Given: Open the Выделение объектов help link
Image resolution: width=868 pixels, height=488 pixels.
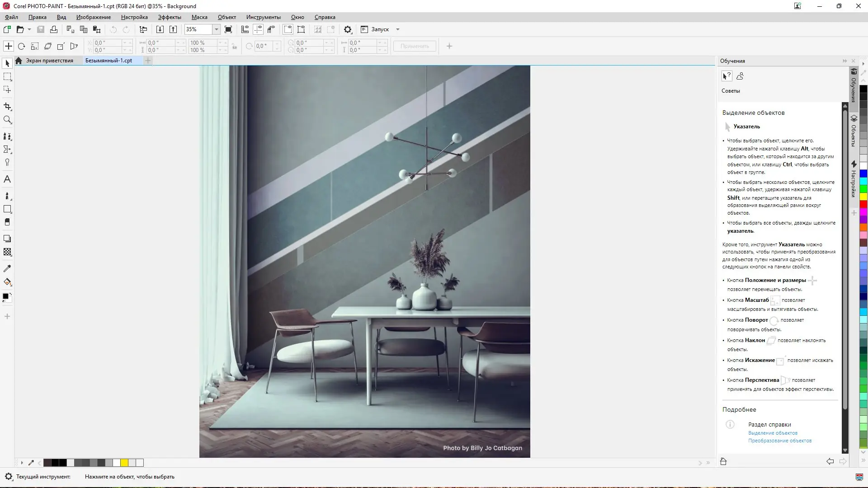Looking at the screenshot, I should 773,433.
